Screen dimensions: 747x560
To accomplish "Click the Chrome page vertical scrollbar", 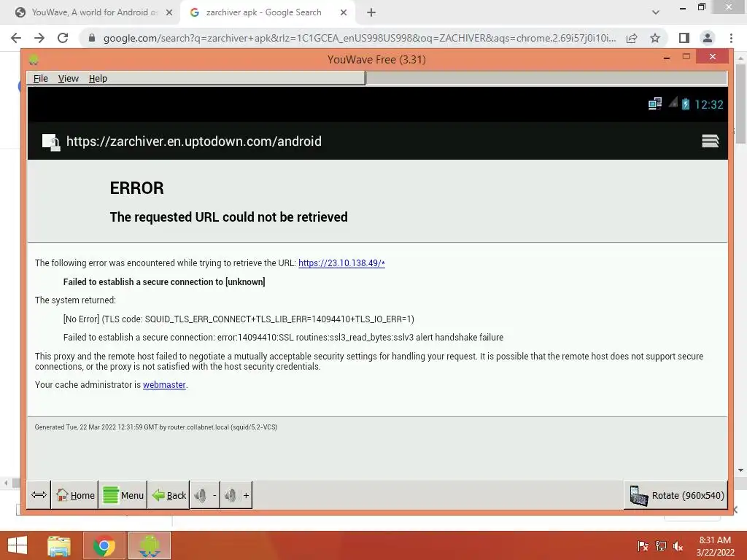I will coord(740,104).
